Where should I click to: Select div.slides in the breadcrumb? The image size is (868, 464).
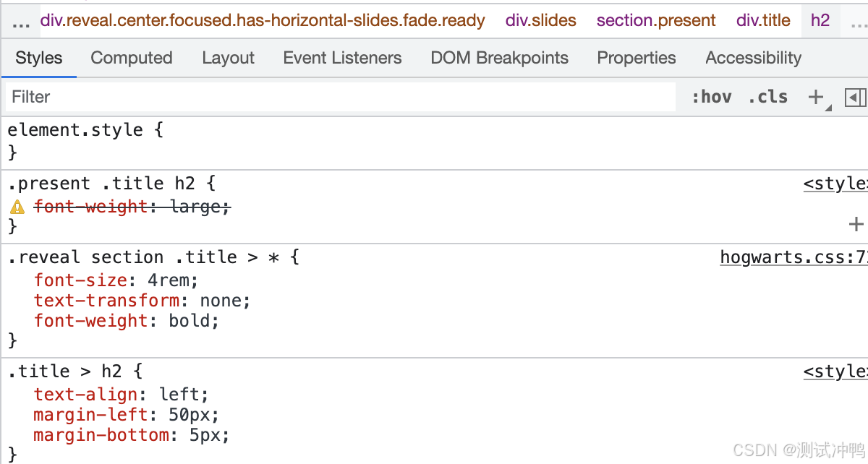click(x=541, y=20)
